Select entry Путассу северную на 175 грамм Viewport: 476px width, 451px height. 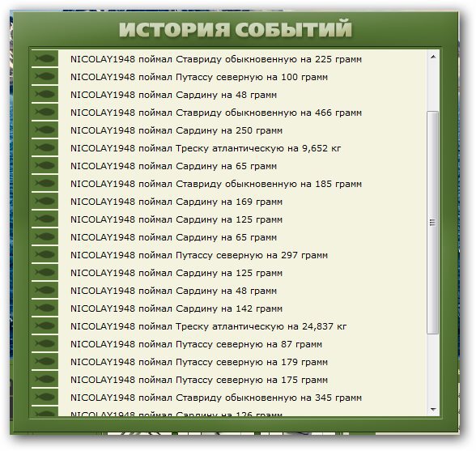click(x=199, y=380)
